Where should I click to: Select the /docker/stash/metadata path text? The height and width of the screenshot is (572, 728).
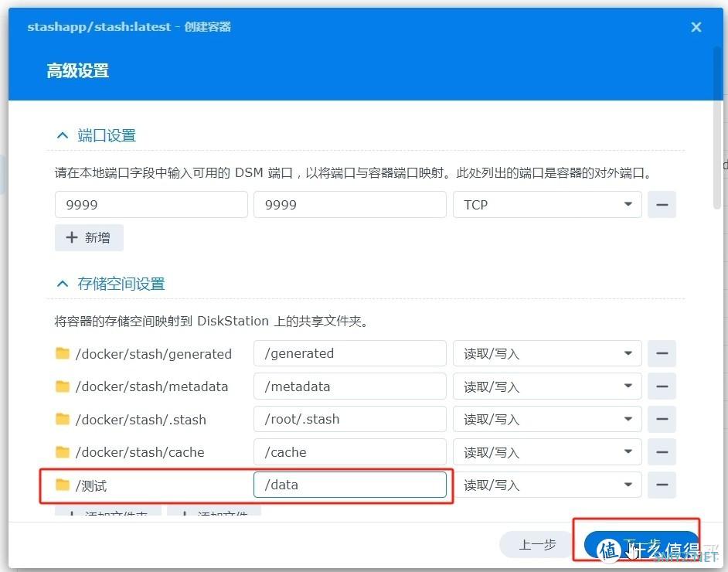[x=151, y=386]
